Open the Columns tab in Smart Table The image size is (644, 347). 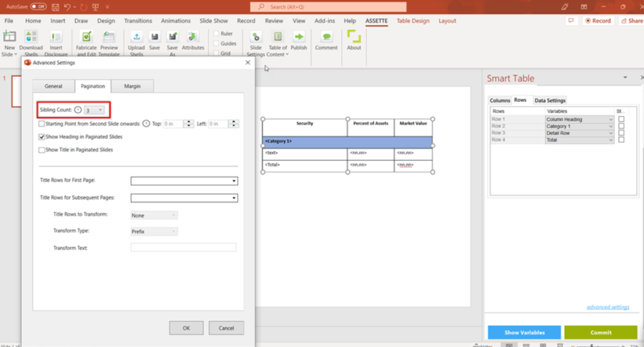pyautogui.click(x=500, y=100)
